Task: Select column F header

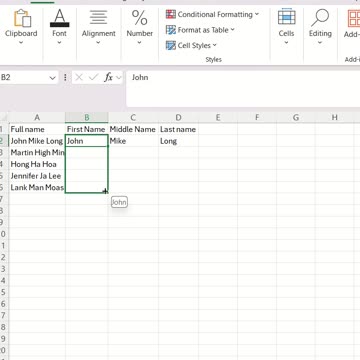Action: 257,117
